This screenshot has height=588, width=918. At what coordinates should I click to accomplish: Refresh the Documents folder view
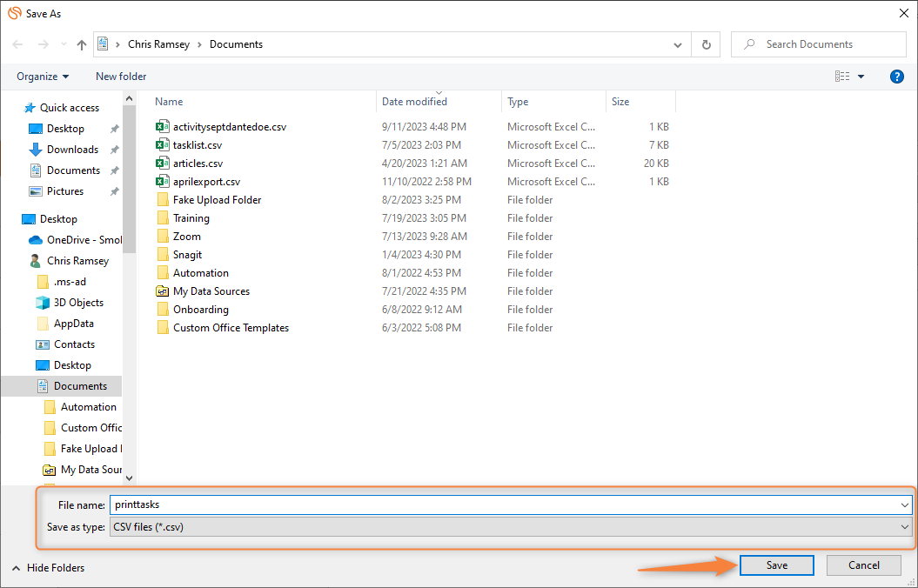click(x=706, y=44)
